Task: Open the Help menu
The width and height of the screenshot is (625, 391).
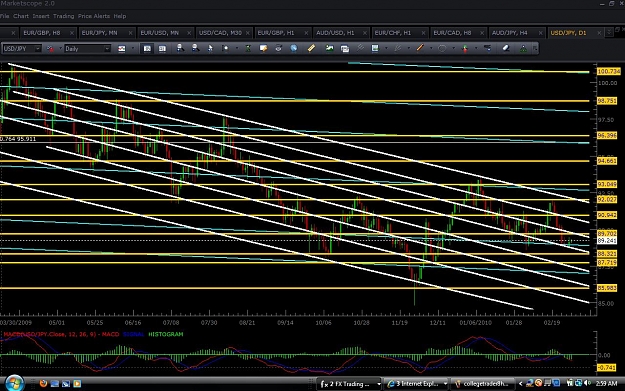Action: pos(120,16)
